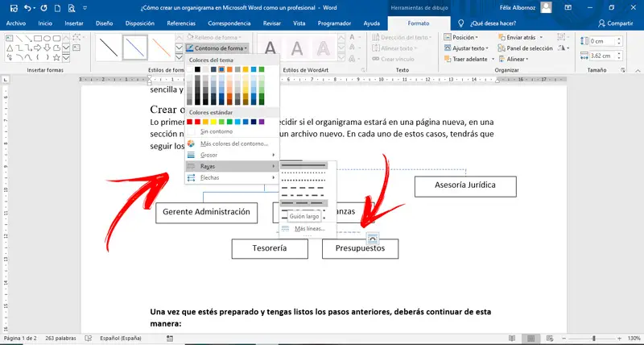Select the Rayas menu entry

(232, 166)
